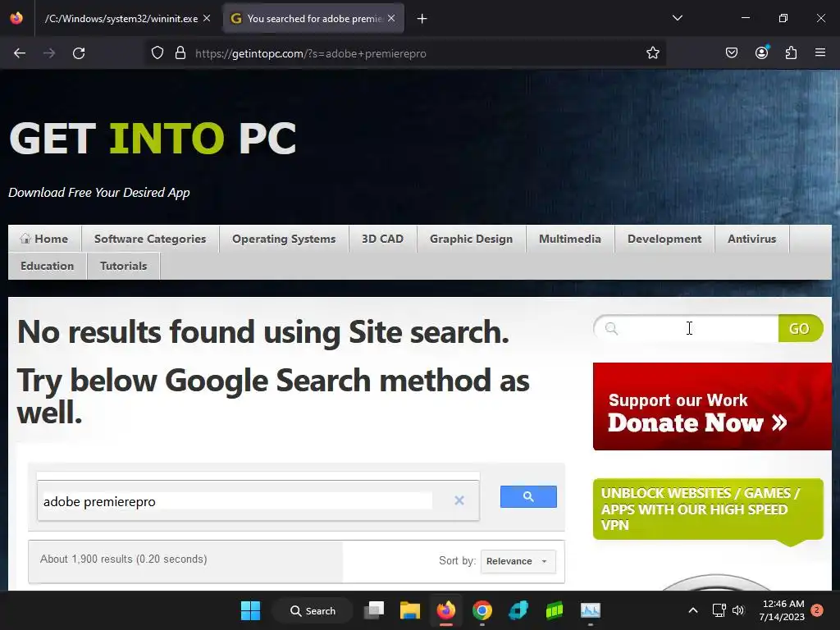Click the Firefox taskbar icon
Viewport: 840px width, 630px height.
445,610
